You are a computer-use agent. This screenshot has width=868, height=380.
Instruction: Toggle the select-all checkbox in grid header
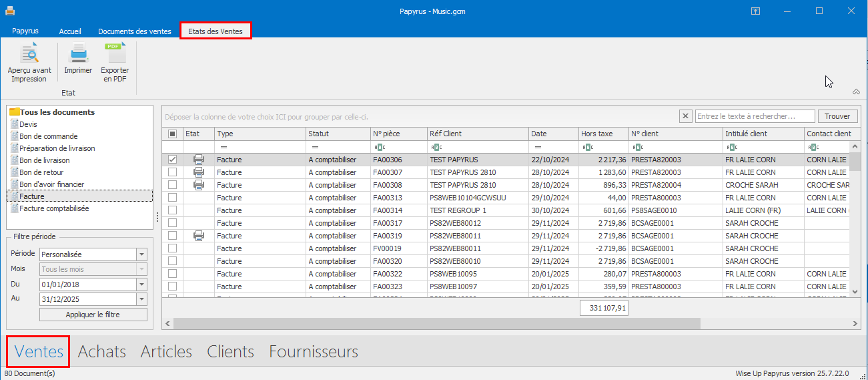point(173,134)
